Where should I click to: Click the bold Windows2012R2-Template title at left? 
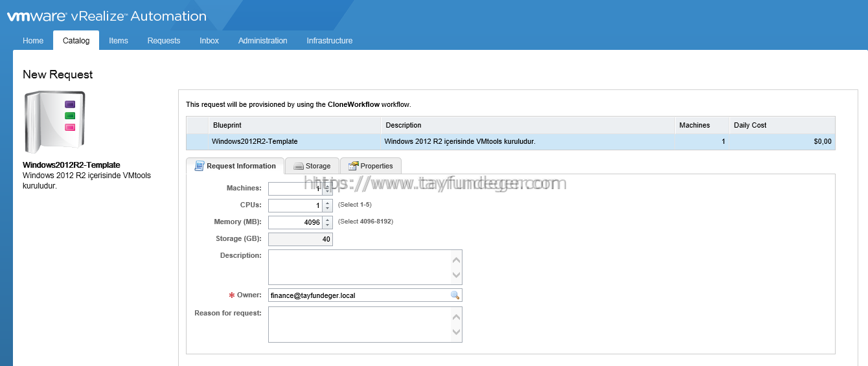[71, 165]
